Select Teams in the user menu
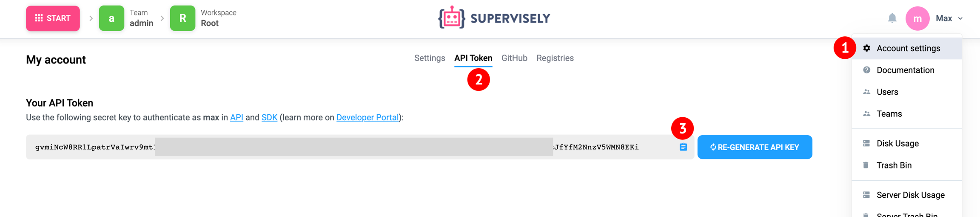 pos(889,114)
